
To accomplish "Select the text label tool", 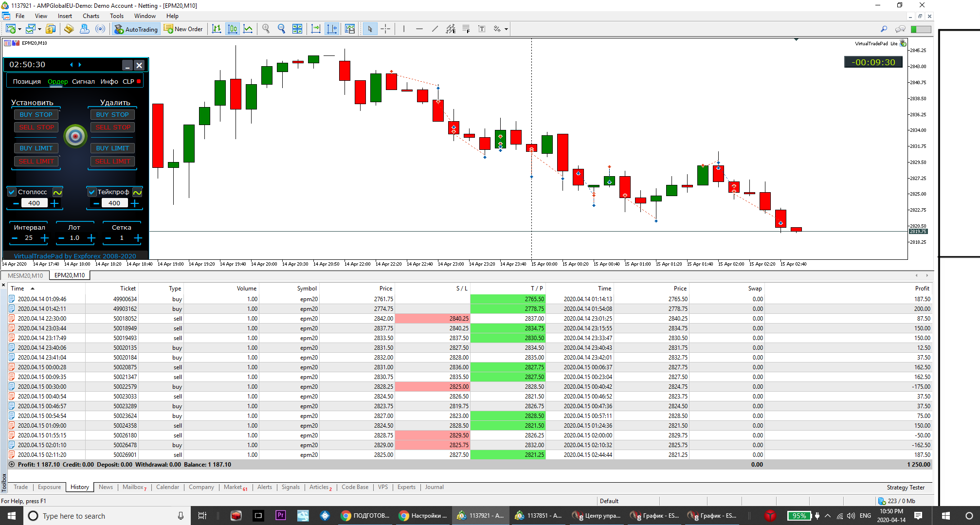I will pyautogui.click(x=482, y=29).
